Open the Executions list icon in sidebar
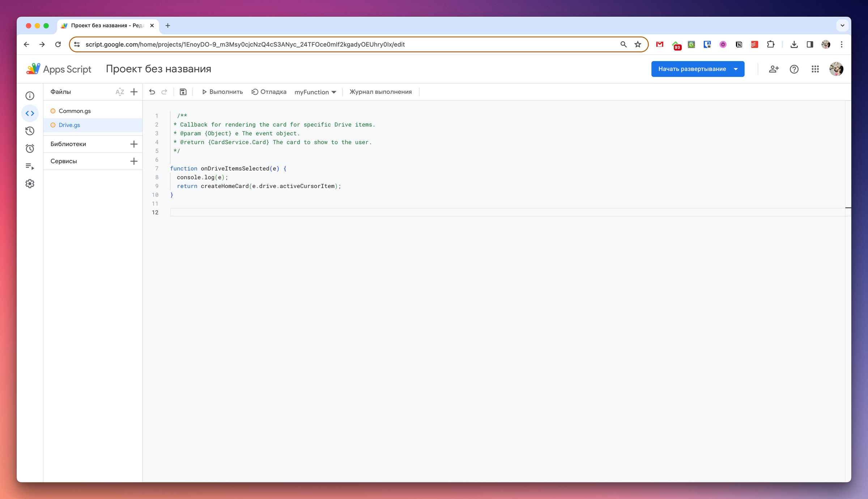 30,166
